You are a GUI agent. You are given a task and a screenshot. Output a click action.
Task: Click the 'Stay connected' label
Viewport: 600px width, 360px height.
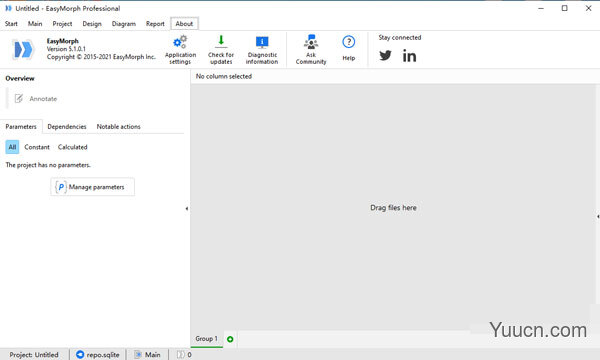click(399, 37)
